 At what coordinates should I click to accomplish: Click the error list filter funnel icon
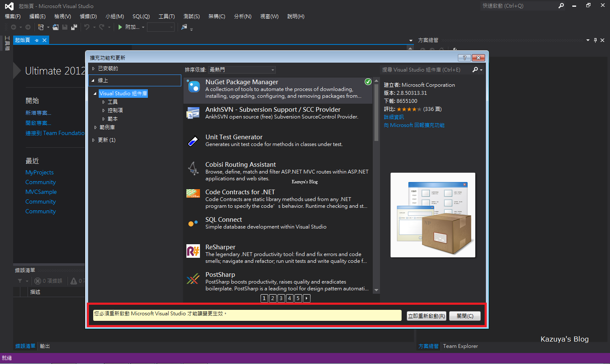(20, 281)
